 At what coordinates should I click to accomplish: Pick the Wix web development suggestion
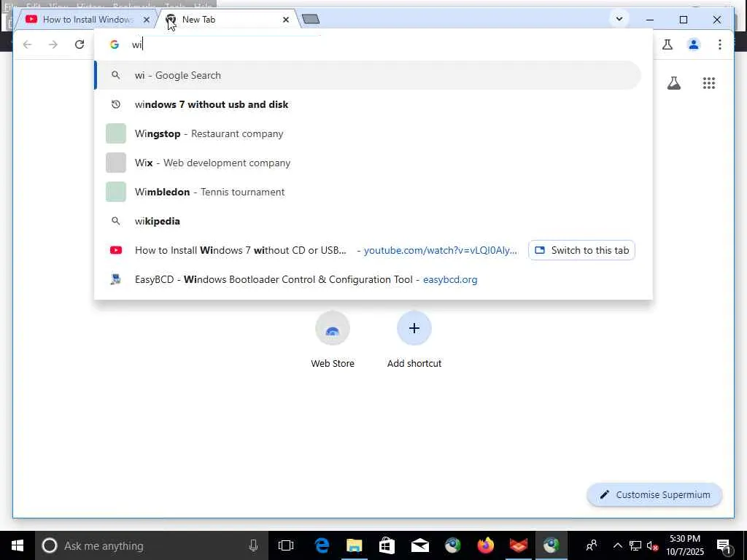coord(368,163)
